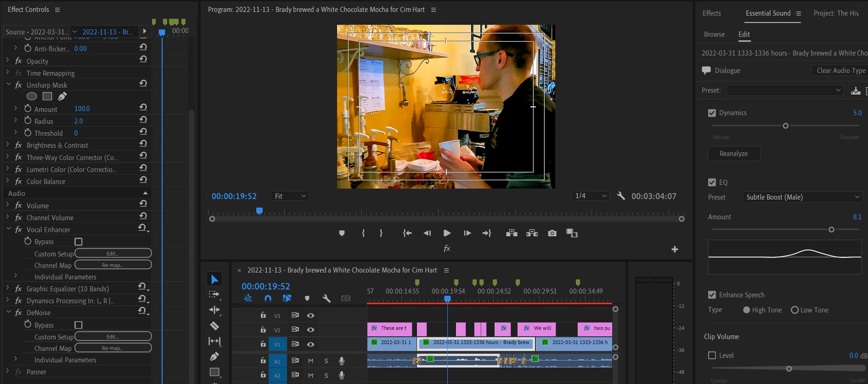Image resolution: width=868 pixels, height=384 pixels.
Task: Select the Ripple Edit tool
Action: 214,310
